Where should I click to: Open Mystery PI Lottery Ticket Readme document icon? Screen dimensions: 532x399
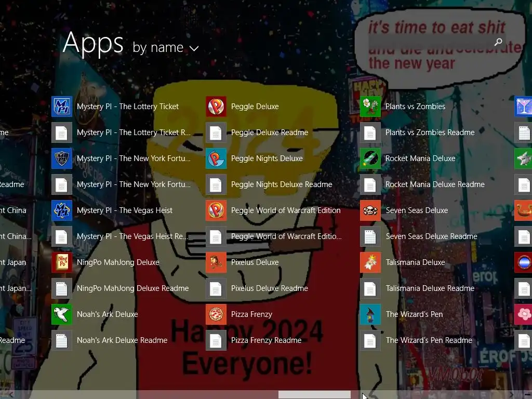(62, 132)
